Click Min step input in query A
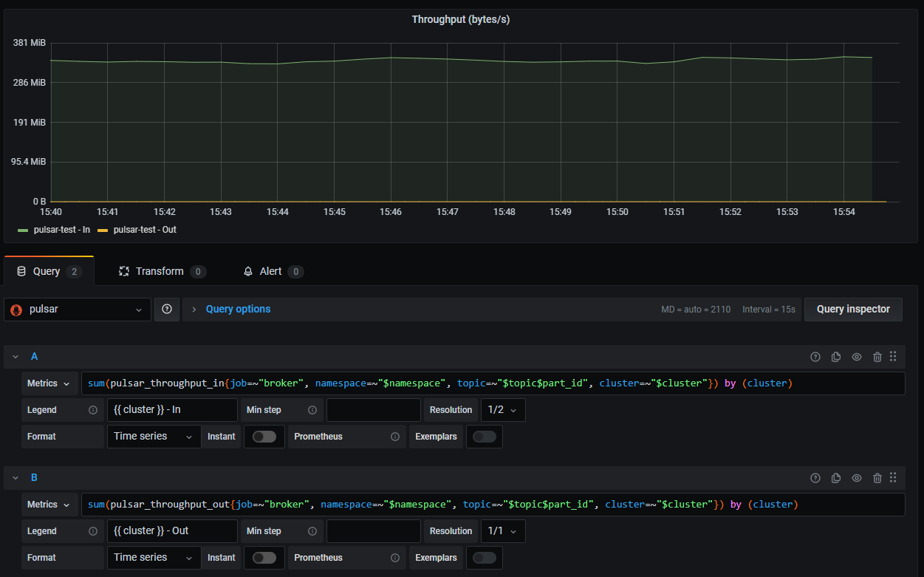 pos(373,410)
